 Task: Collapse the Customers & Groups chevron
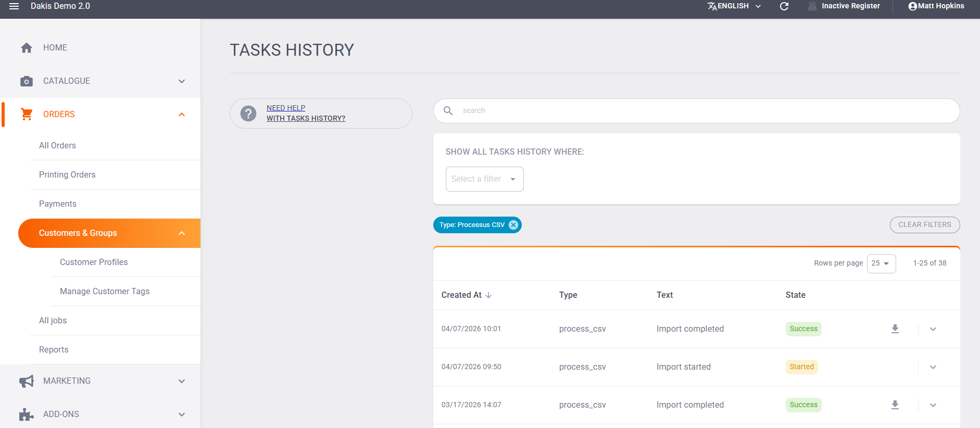click(182, 233)
